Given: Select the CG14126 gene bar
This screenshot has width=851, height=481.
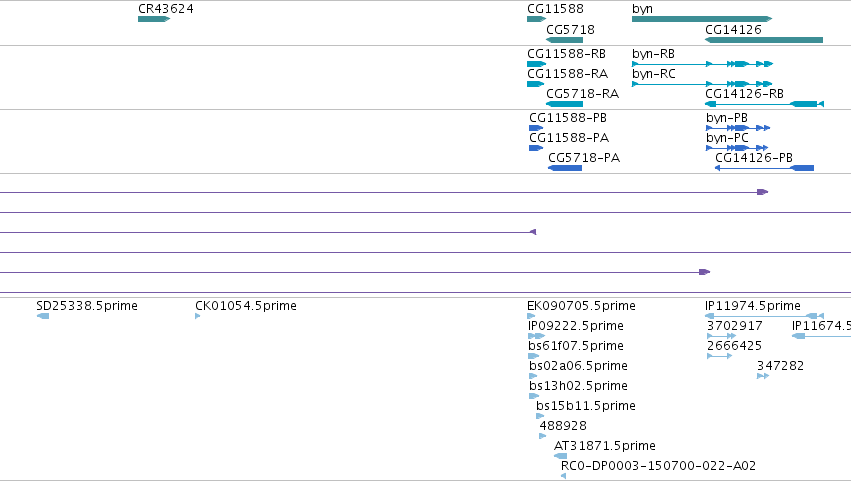Looking at the screenshot, I should 764,40.
